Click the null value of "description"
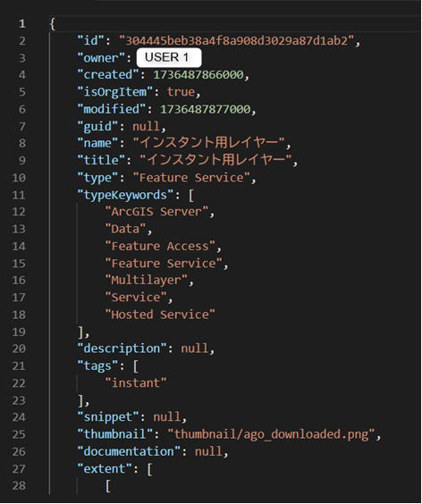 click(x=195, y=349)
